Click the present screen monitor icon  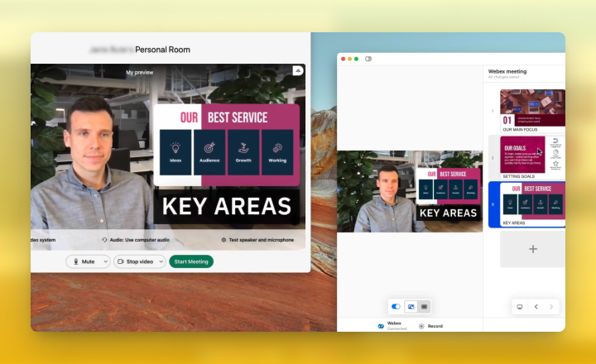click(520, 306)
